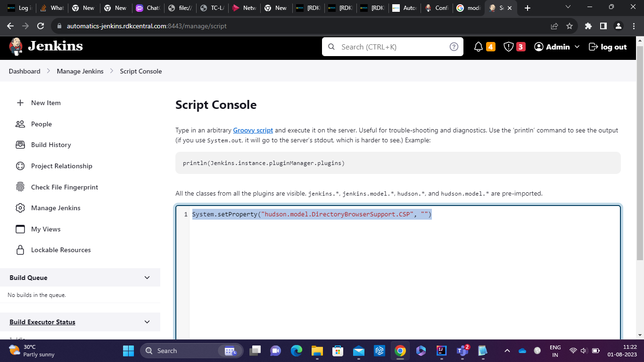Open People from the sidebar
Viewport: 644px width, 362px height.
[x=41, y=124]
